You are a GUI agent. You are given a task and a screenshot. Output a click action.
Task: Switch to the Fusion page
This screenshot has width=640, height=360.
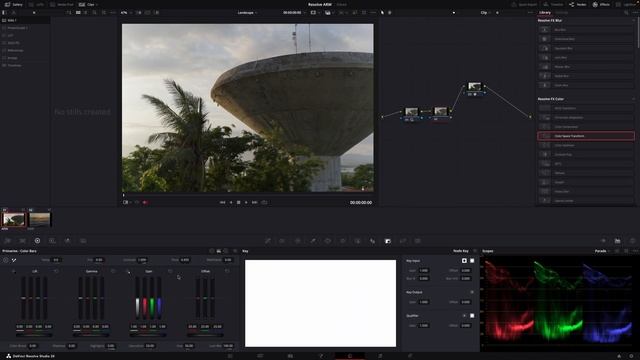(320, 356)
